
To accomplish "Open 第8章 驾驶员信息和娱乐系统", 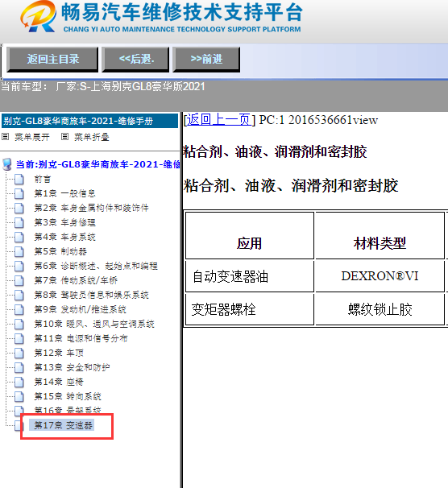I will (92, 295).
